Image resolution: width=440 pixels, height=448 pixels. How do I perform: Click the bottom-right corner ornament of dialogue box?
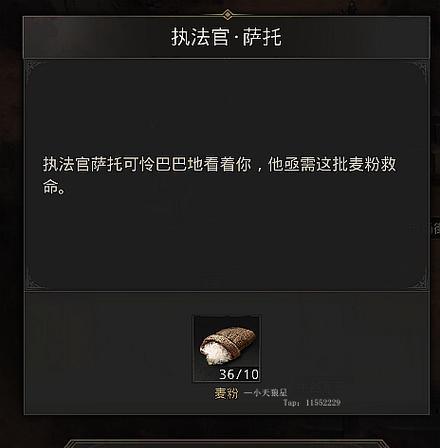click(419, 281)
